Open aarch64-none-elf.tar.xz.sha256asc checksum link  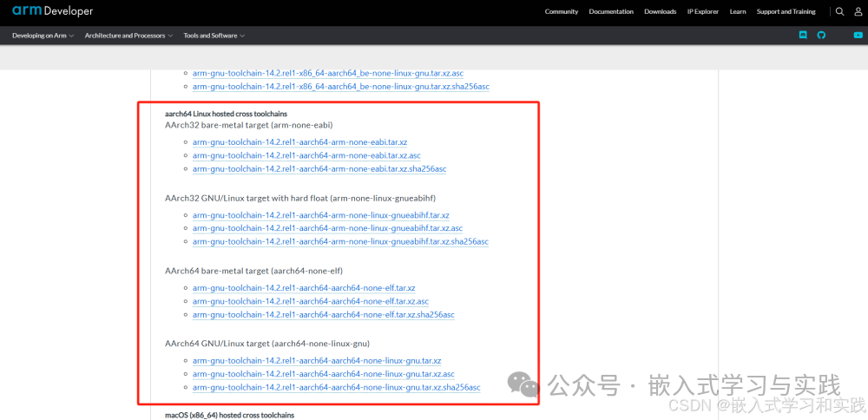pyautogui.click(x=323, y=314)
